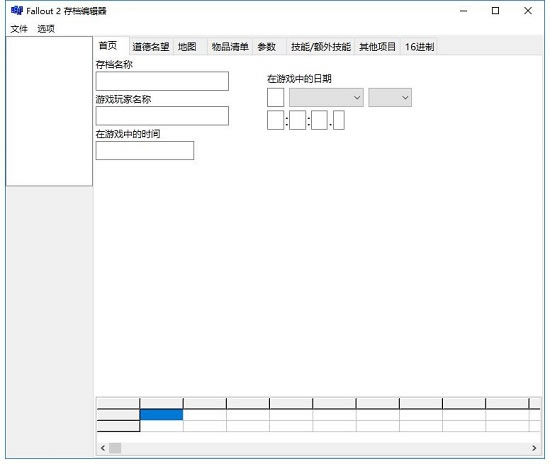Click the left arrow of horizontal scrollbar
This screenshot has width=550, height=464.
(103, 448)
